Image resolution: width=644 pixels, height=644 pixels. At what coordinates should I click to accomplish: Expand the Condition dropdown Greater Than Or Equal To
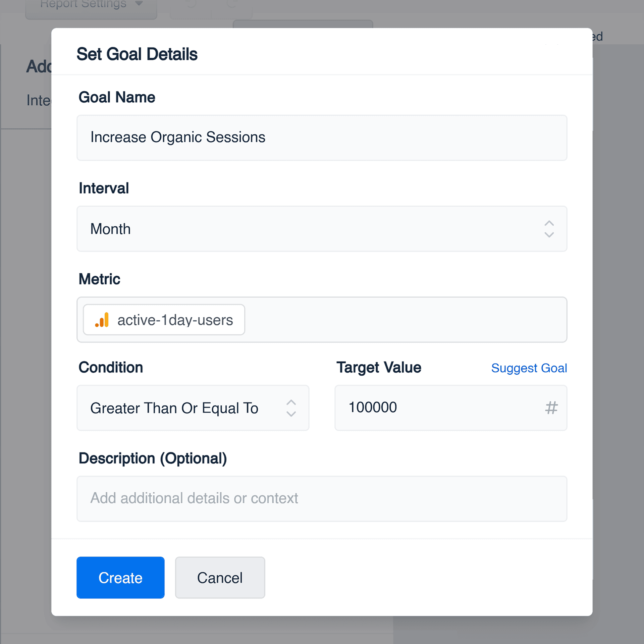click(x=193, y=408)
